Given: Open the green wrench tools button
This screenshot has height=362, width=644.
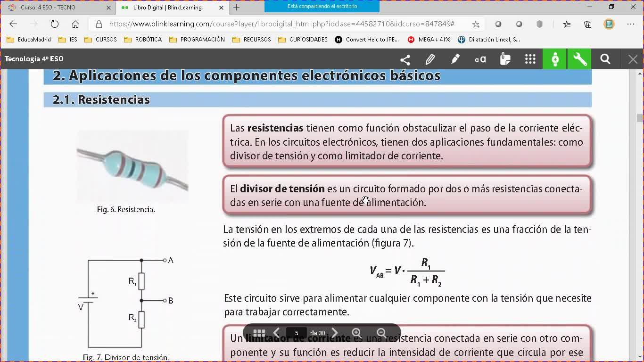Looking at the screenshot, I should coord(579,59).
